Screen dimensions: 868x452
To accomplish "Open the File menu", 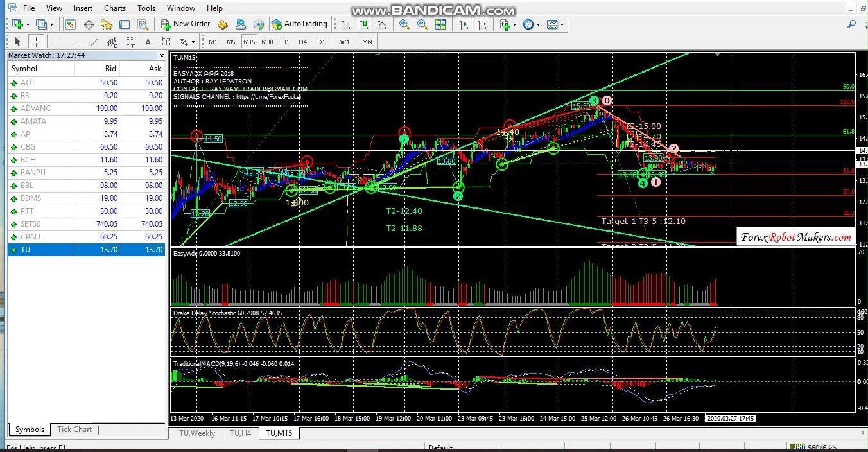I will [29, 8].
